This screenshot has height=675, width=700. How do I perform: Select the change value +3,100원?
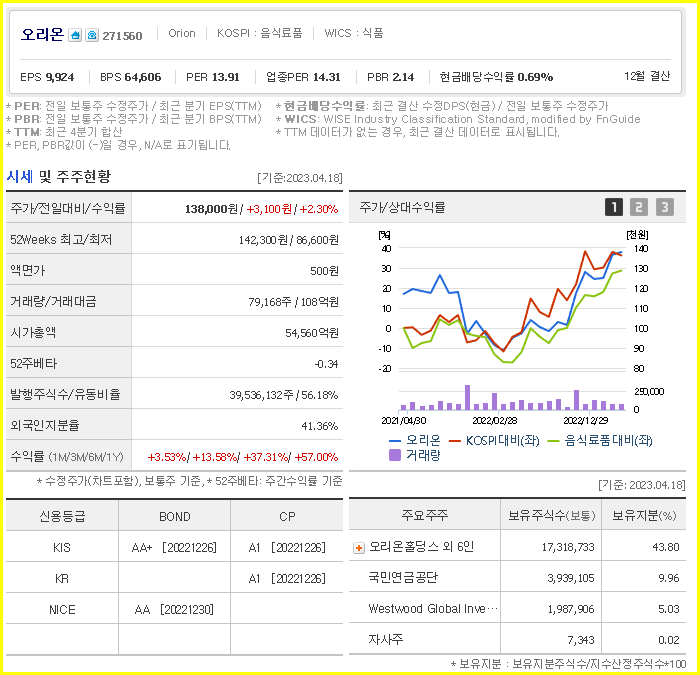269,209
